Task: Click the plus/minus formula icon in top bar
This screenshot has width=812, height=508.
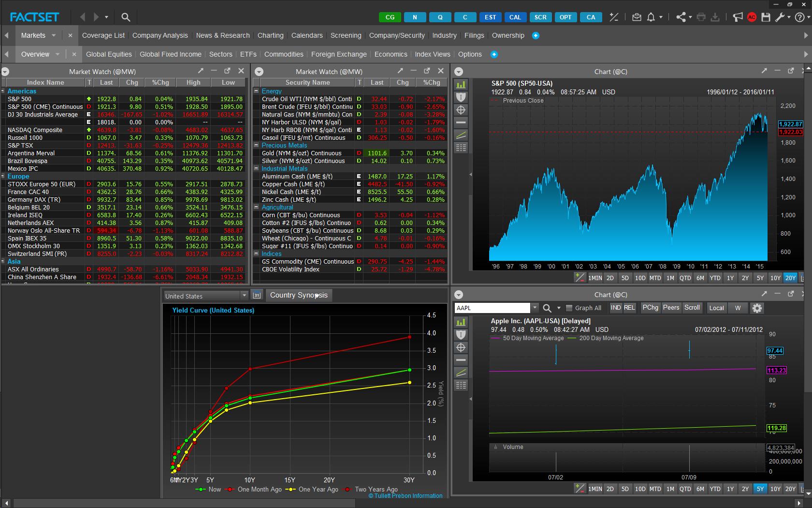Action: [614, 17]
